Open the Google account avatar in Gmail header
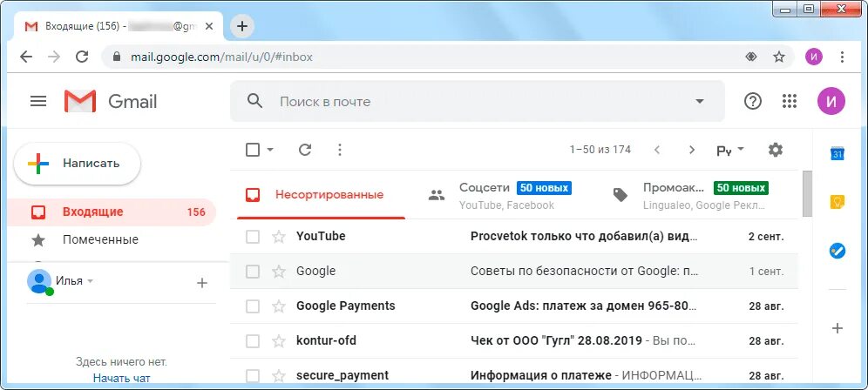 point(831,101)
